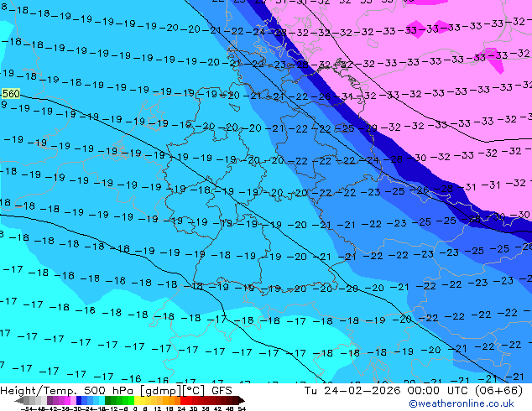Pick the grey swatch at the legend's cold end
Viewport: 532px width, 411px height.
27,400
